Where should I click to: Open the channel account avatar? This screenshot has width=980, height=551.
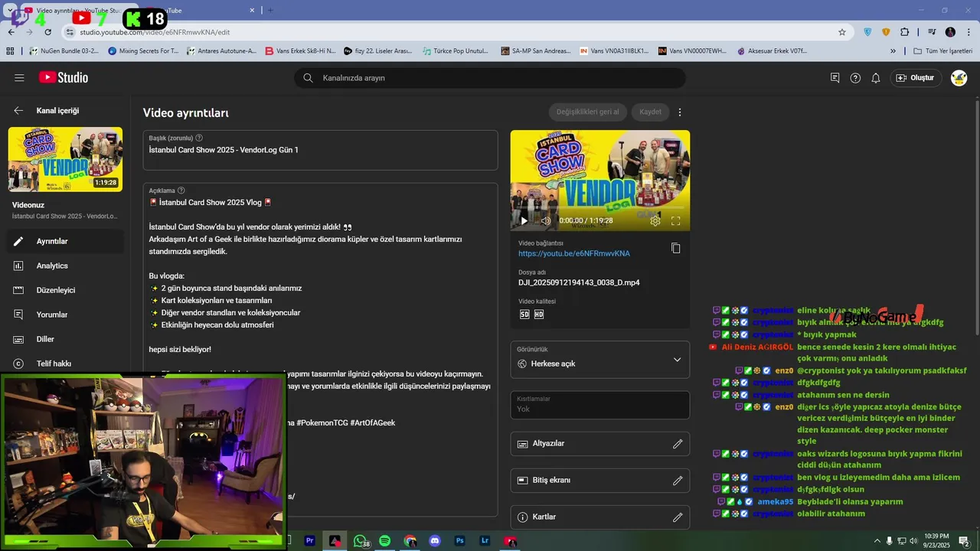pos(959,78)
